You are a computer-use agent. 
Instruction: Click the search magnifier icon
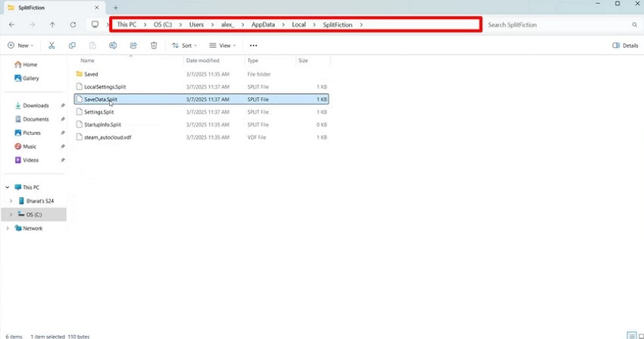635,25
